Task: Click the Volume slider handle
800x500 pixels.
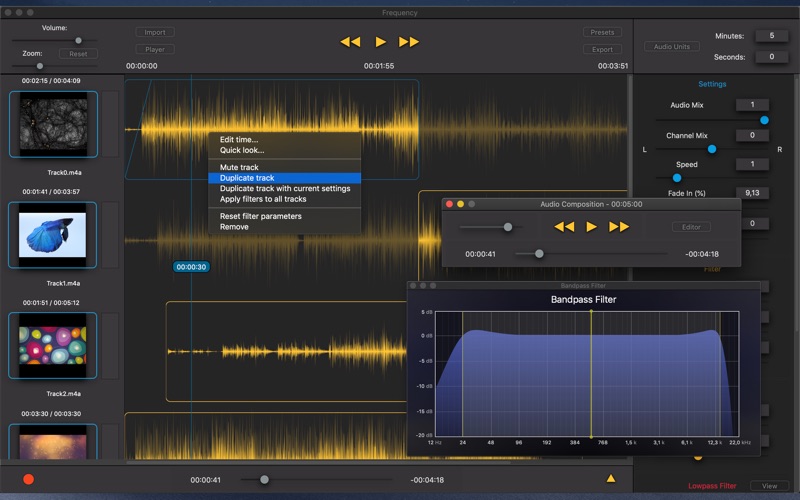Action: click(78, 41)
